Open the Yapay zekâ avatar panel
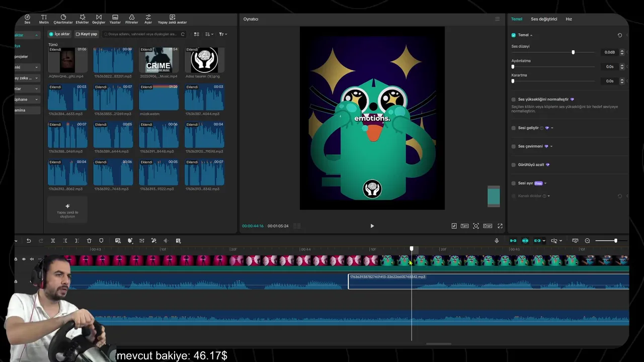This screenshot has height=362, width=644. [172, 19]
